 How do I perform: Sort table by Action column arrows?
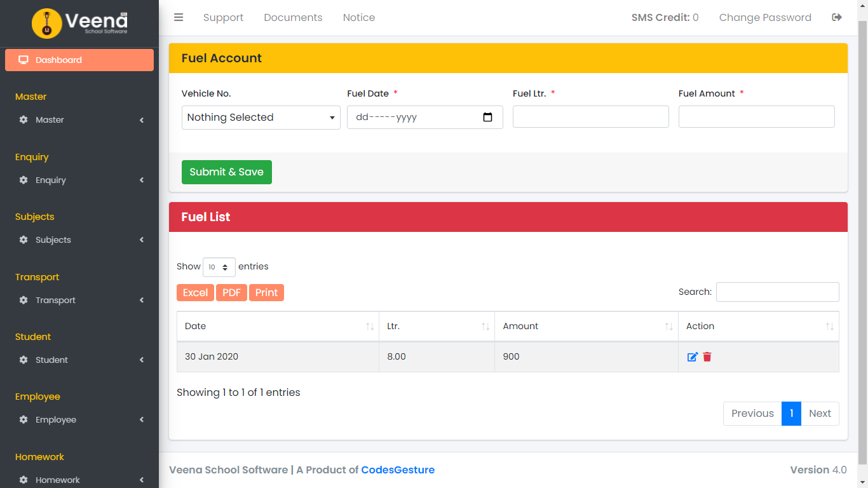[830, 326]
